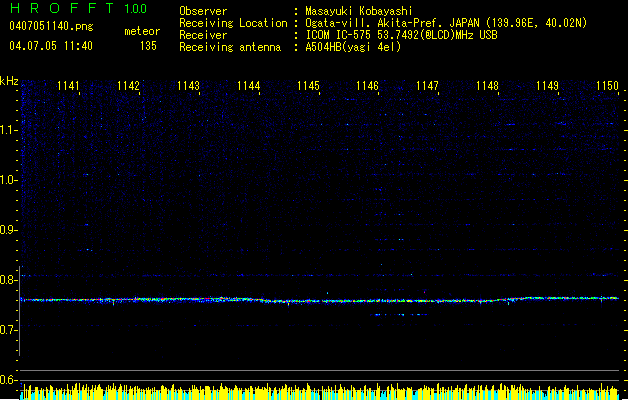Click the 'Receiving Location' label
The height and width of the screenshot is (400, 629).
point(233,23)
